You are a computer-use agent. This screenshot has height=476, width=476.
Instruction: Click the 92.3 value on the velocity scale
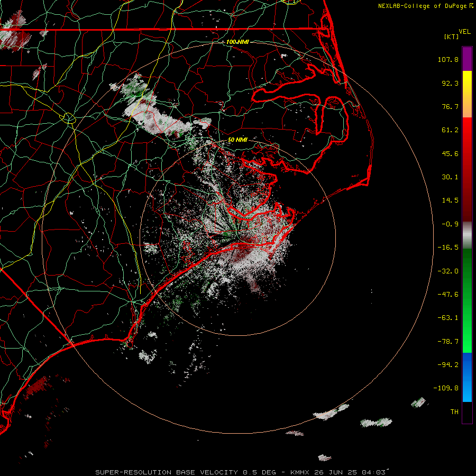pyautogui.click(x=450, y=83)
